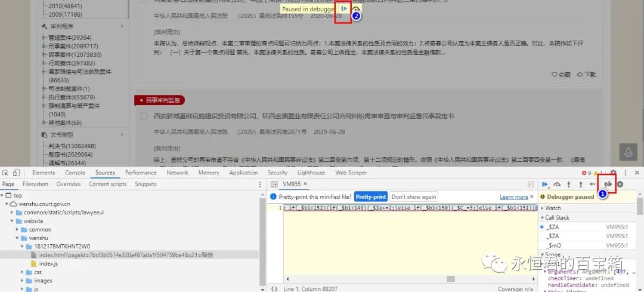Select the 2010(46841) year filter
Screen dimensions: 644x292
pos(65,6)
